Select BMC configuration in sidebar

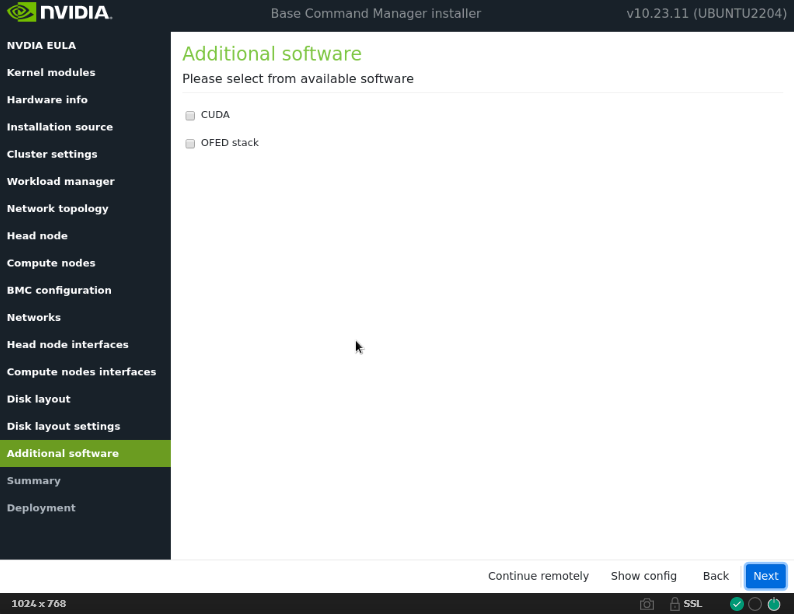(x=59, y=290)
